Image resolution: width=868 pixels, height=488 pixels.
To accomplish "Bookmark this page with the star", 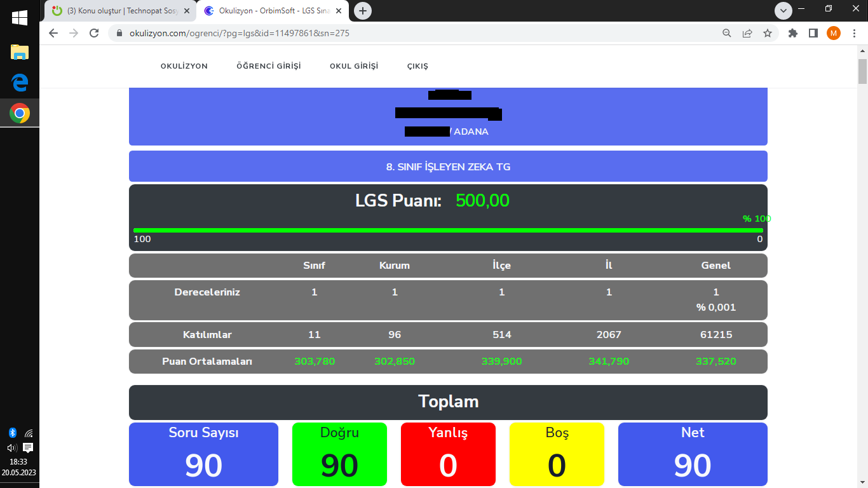I will (x=768, y=33).
